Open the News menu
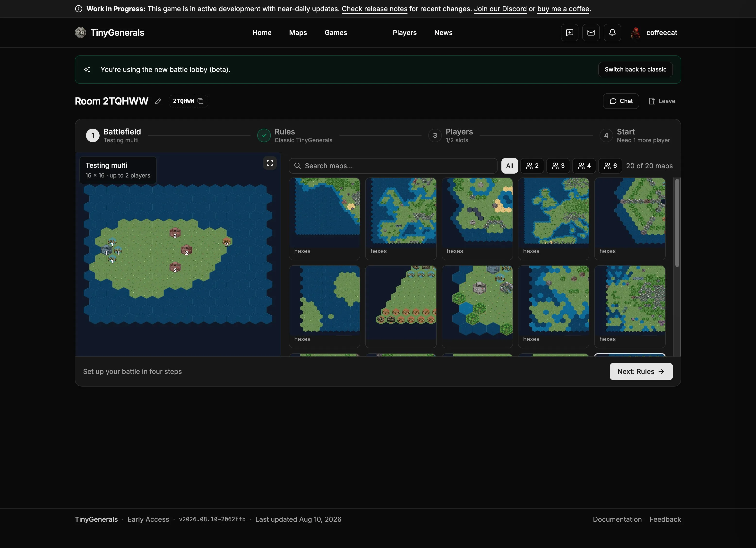This screenshot has width=756, height=548. [443, 33]
